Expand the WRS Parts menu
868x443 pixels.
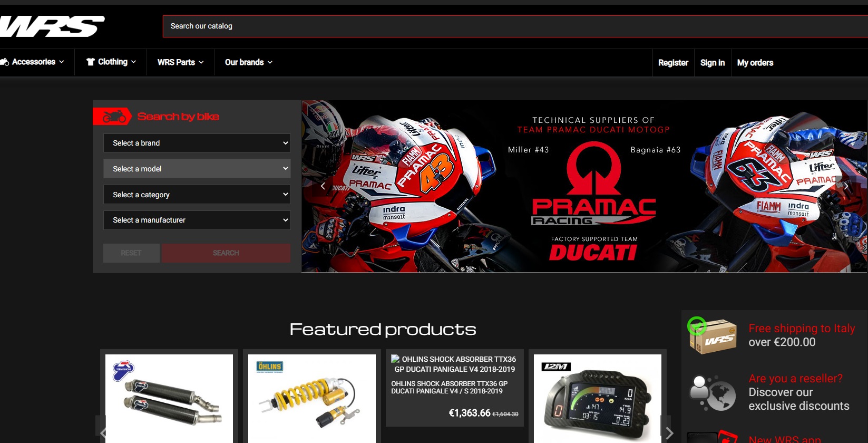pos(180,62)
